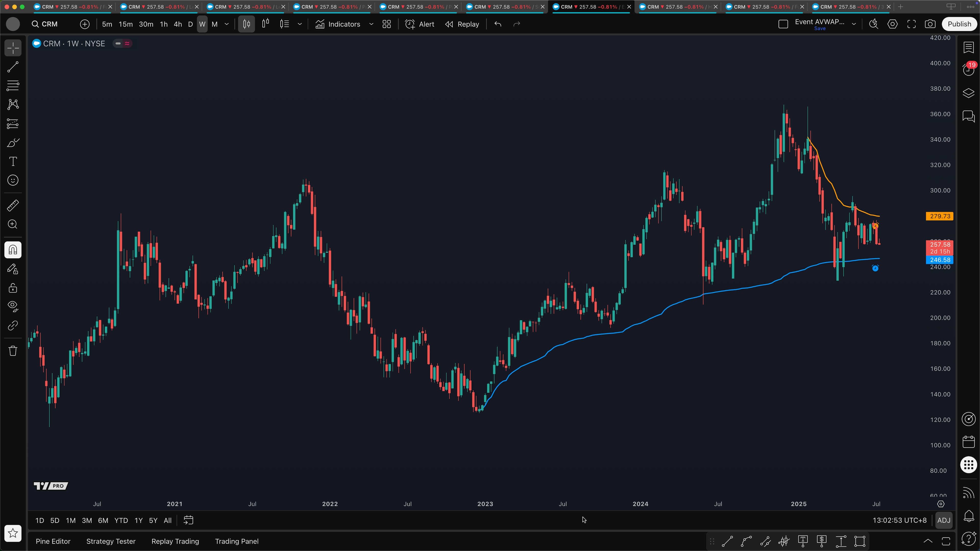Take a chart snapshot with camera icon
980x551 pixels.
930,24
